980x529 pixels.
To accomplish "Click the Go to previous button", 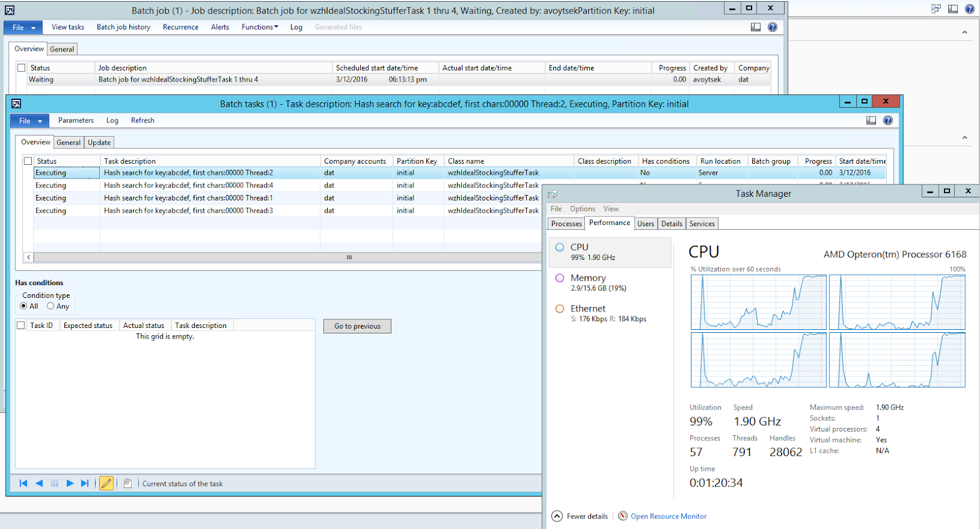I will (358, 326).
